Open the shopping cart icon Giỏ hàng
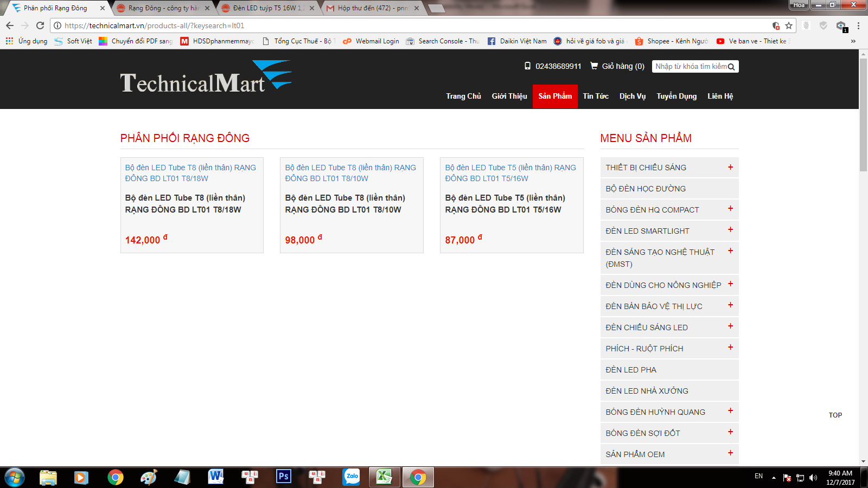The height and width of the screenshot is (488, 868). (594, 66)
